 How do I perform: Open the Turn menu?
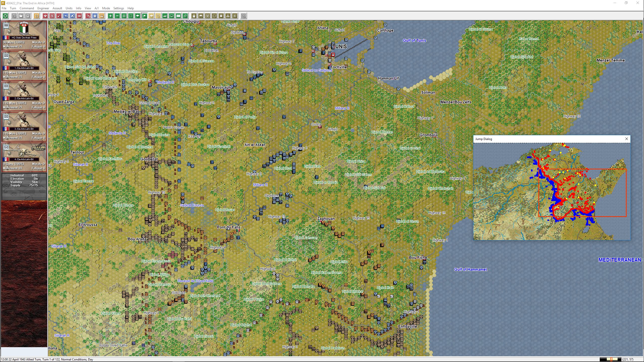[x=13, y=8]
